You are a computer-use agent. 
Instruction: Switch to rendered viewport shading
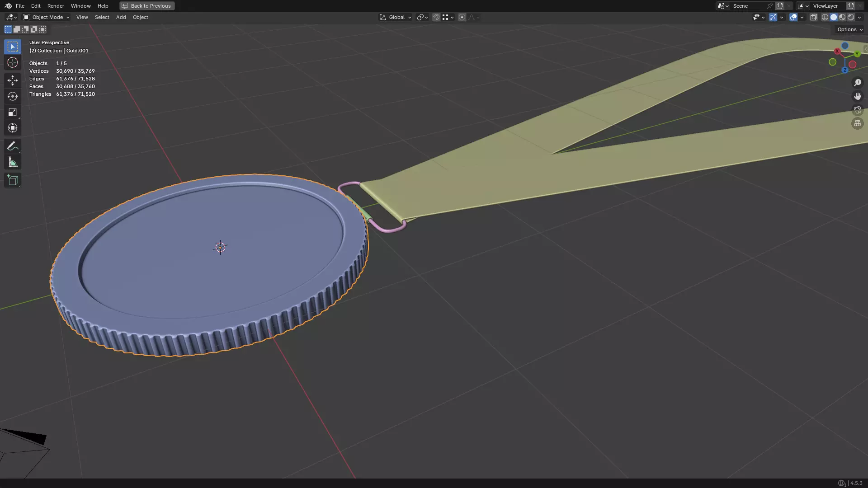click(x=851, y=17)
